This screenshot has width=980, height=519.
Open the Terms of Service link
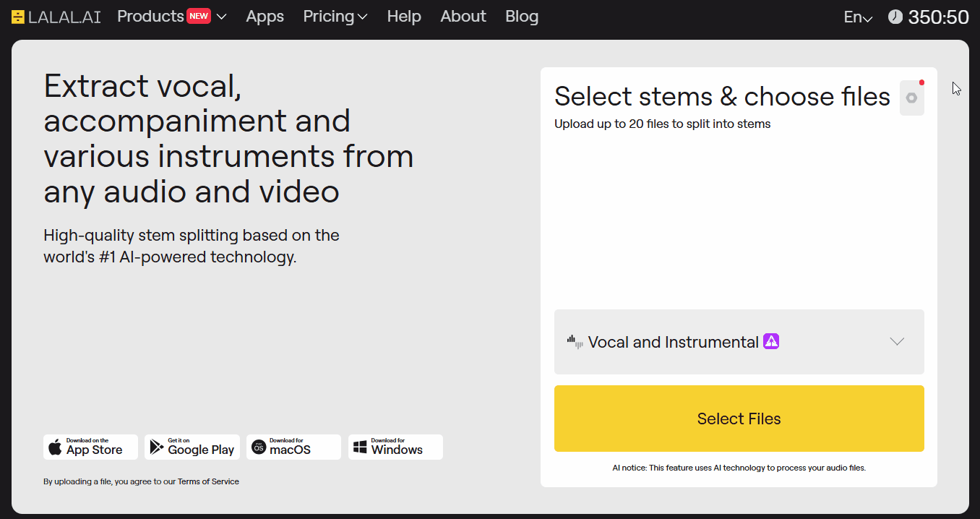coord(208,481)
